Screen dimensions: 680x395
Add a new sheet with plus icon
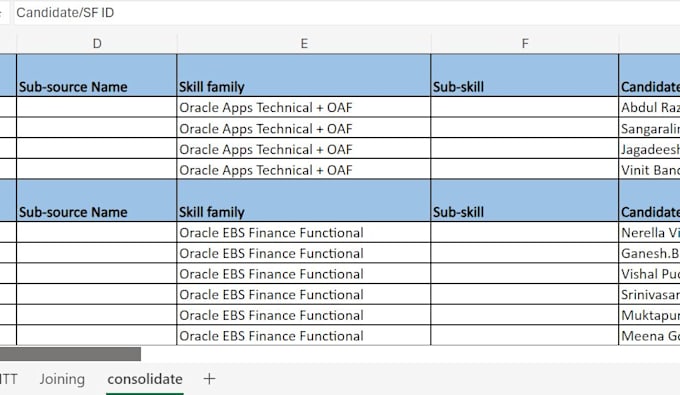pos(209,379)
